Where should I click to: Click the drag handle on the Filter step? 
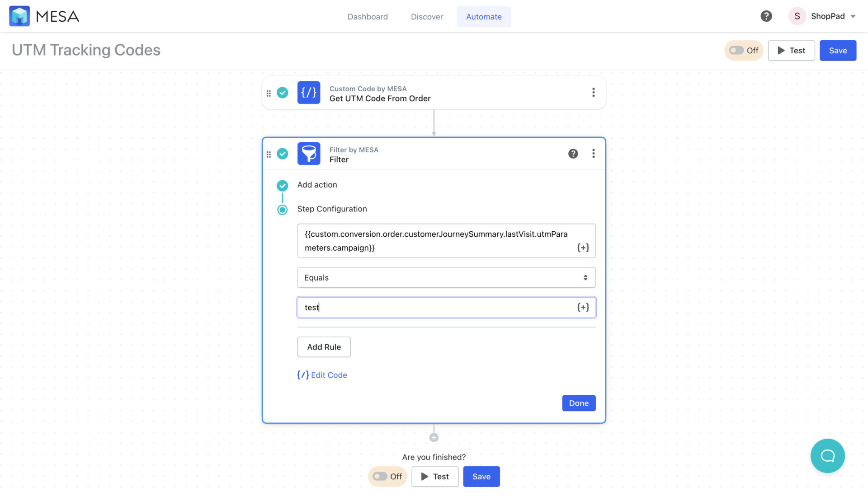(269, 154)
